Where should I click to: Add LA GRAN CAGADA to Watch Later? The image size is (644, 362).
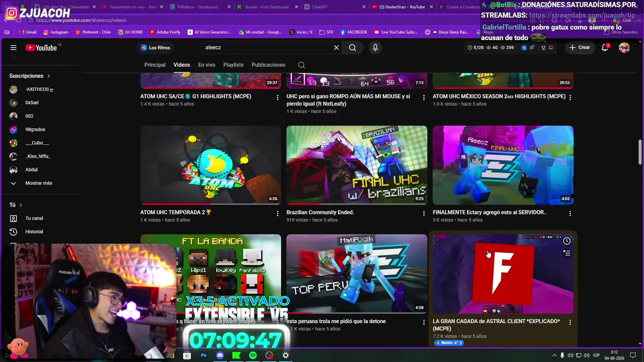click(567, 241)
